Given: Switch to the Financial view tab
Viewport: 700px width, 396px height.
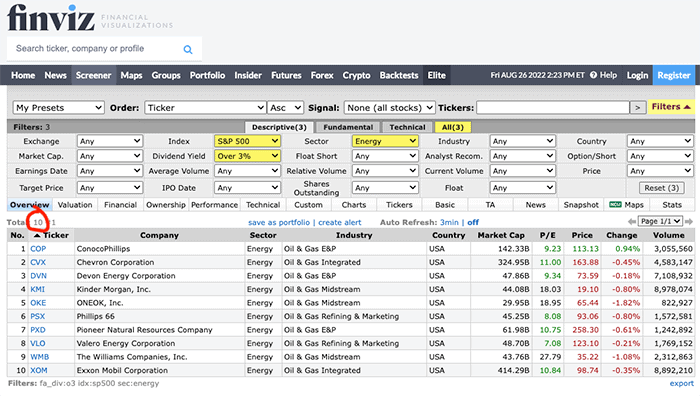Looking at the screenshot, I should (x=121, y=205).
